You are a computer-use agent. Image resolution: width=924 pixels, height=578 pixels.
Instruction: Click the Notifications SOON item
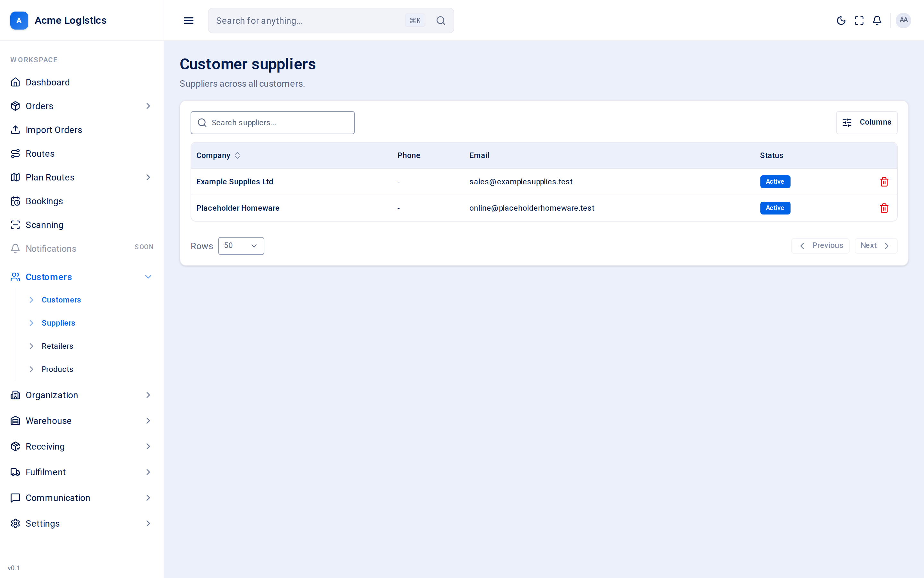tap(82, 249)
